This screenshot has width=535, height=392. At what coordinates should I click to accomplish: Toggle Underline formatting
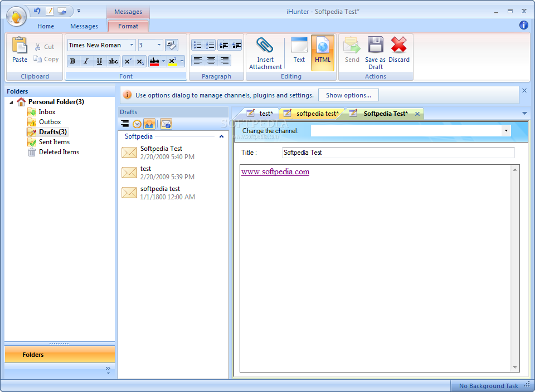tap(99, 61)
